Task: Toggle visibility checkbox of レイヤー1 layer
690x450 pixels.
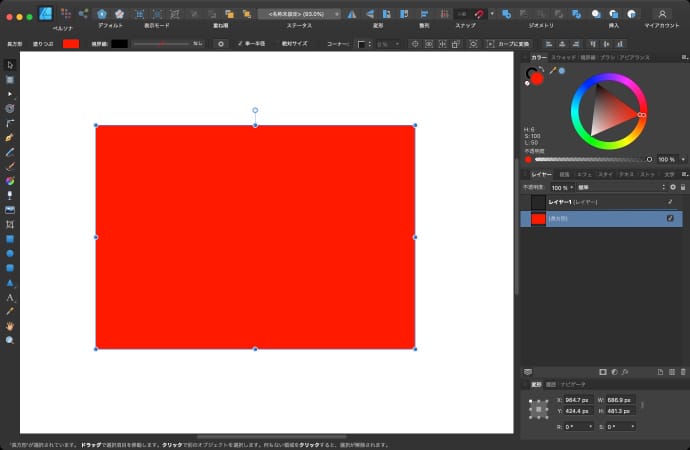Action: (x=670, y=202)
